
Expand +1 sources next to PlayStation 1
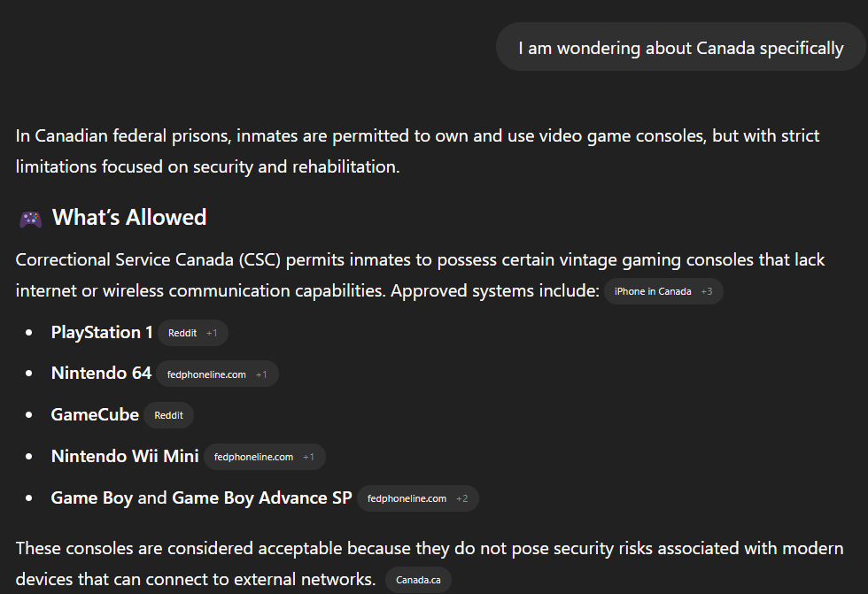tap(212, 333)
